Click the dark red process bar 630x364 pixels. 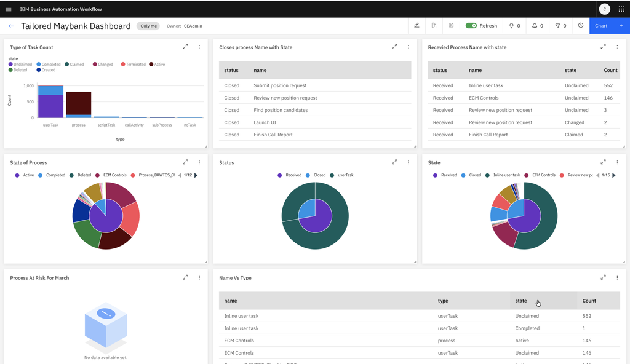point(79,103)
